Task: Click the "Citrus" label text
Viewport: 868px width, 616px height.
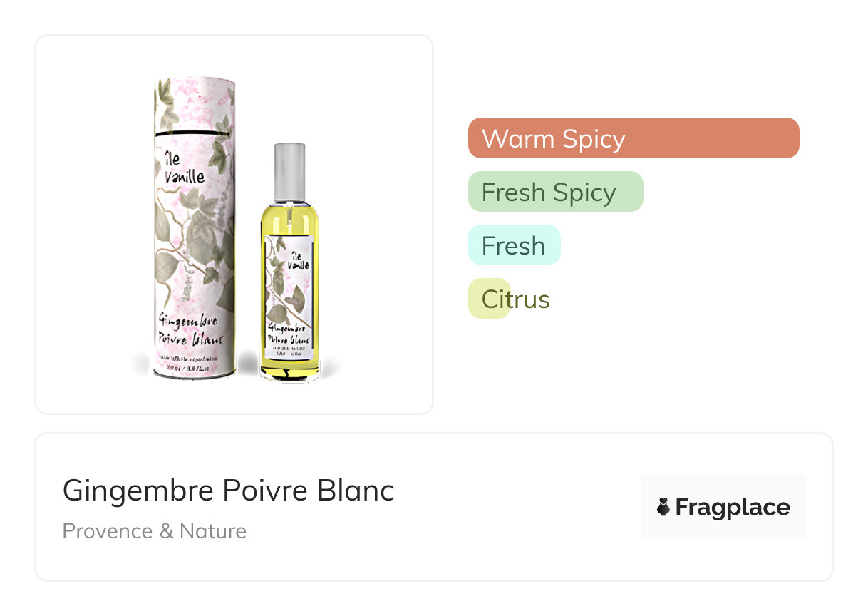Action: (515, 299)
